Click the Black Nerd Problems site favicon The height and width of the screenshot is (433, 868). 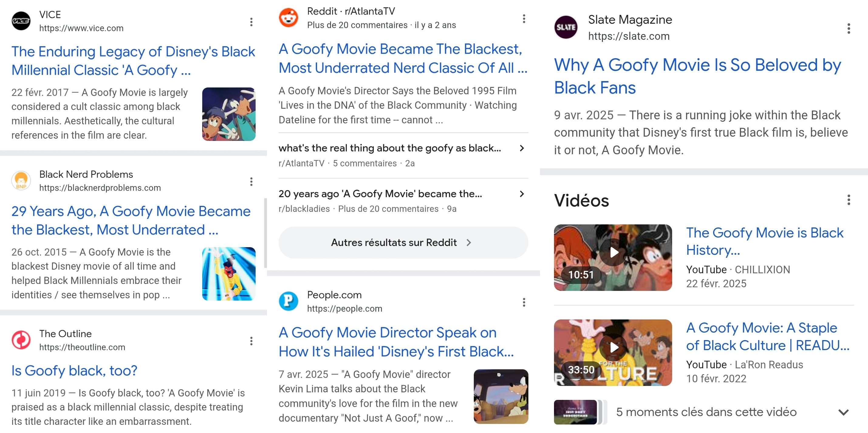(x=21, y=181)
